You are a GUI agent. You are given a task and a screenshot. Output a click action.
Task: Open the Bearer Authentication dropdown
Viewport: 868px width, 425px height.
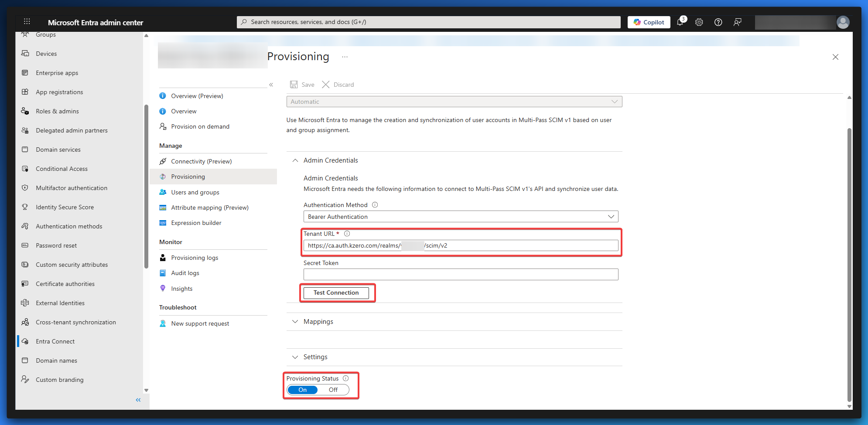click(x=460, y=217)
